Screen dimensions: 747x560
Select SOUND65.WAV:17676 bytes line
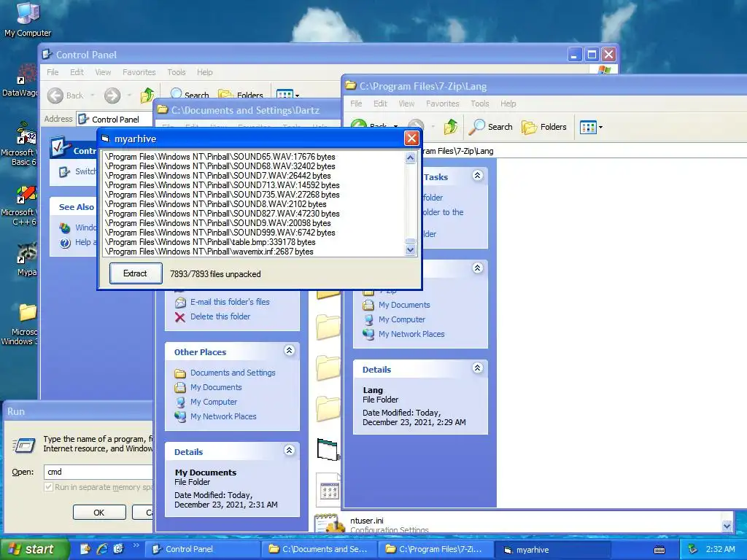coord(220,157)
